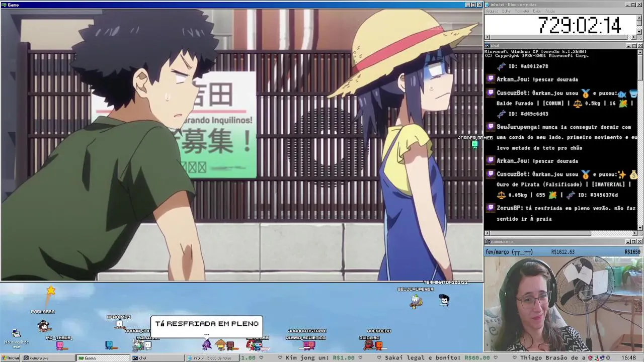Open the Arquivo menu in Bloco de notas

(492, 11)
